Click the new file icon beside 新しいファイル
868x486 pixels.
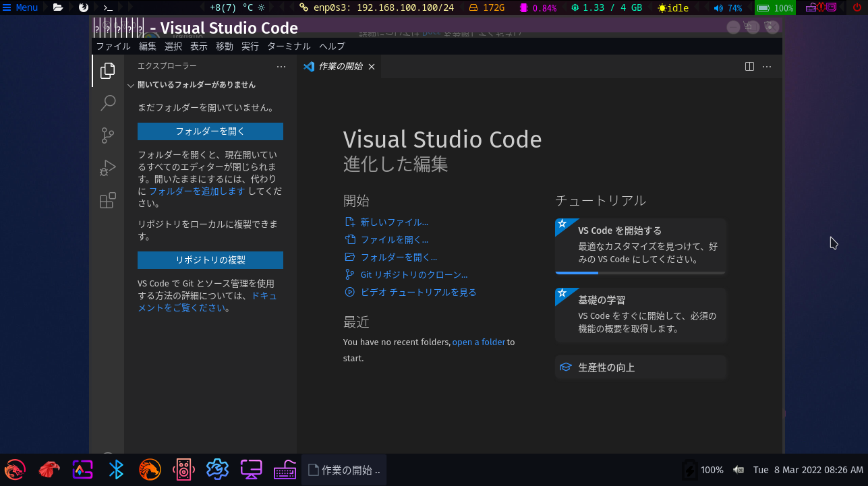tap(349, 222)
